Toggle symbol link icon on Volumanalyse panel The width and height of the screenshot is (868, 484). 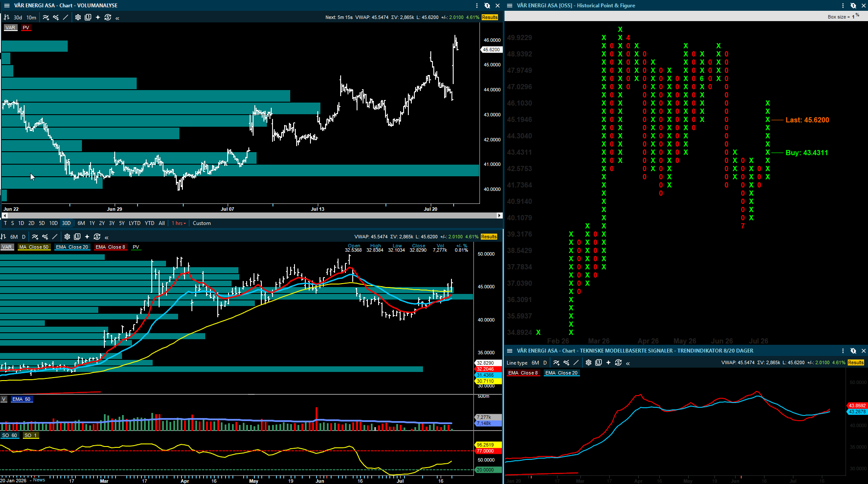click(x=487, y=6)
